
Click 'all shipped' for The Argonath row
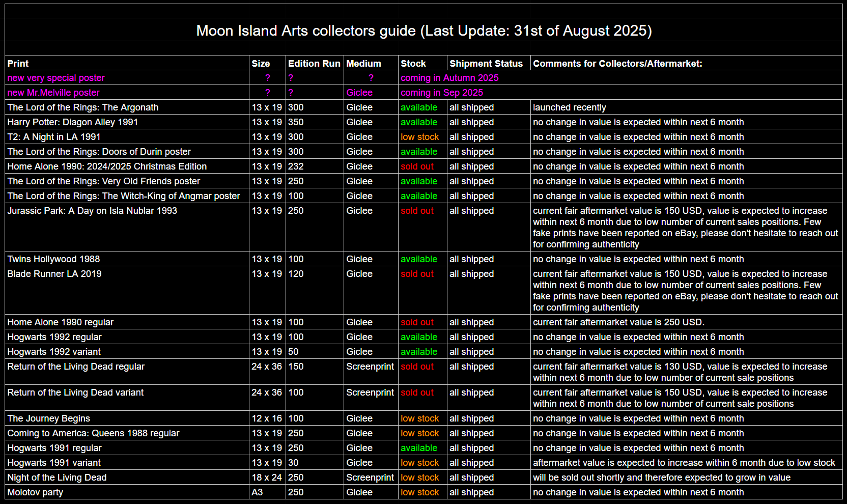click(471, 107)
